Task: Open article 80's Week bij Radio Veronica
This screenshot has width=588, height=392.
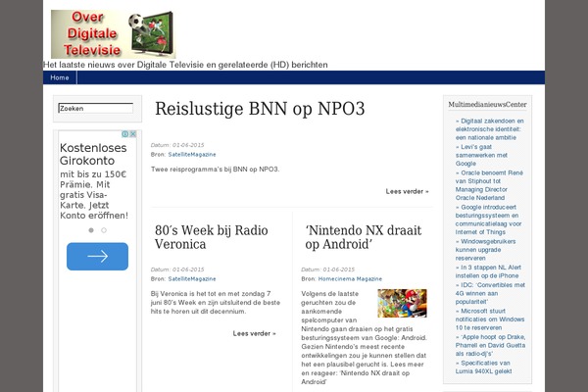Action: [211, 237]
